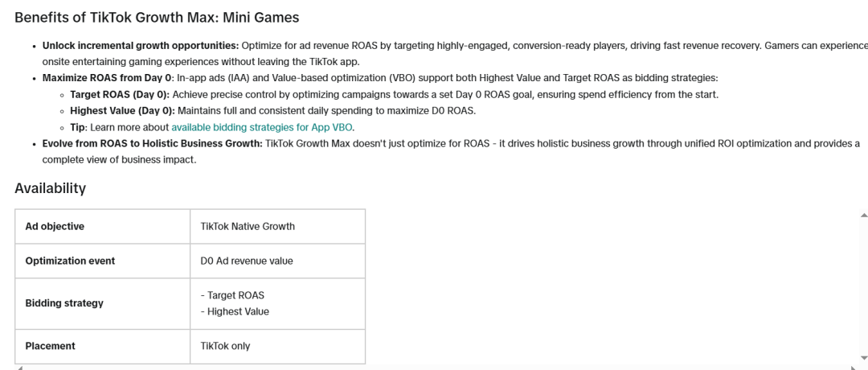This screenshot has height=370, width=868.
Task: Click the Target ROAS entry in table
Action: (232, 294)
